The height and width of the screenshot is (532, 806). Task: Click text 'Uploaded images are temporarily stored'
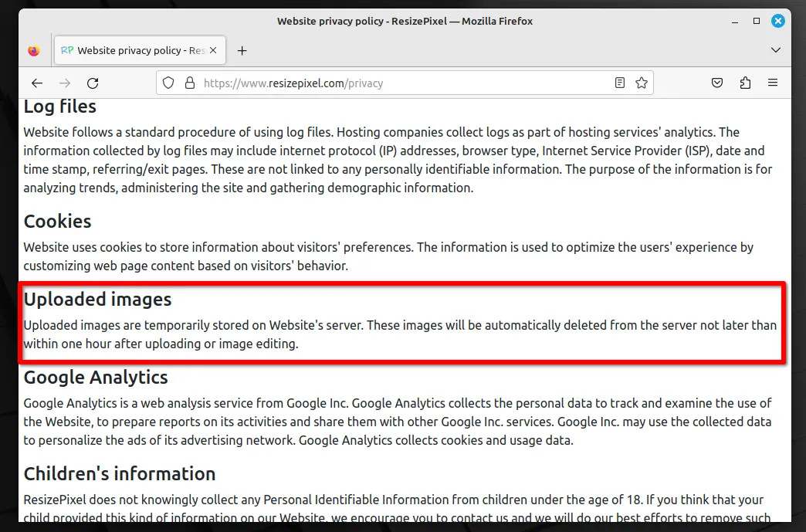click(400, 334)
